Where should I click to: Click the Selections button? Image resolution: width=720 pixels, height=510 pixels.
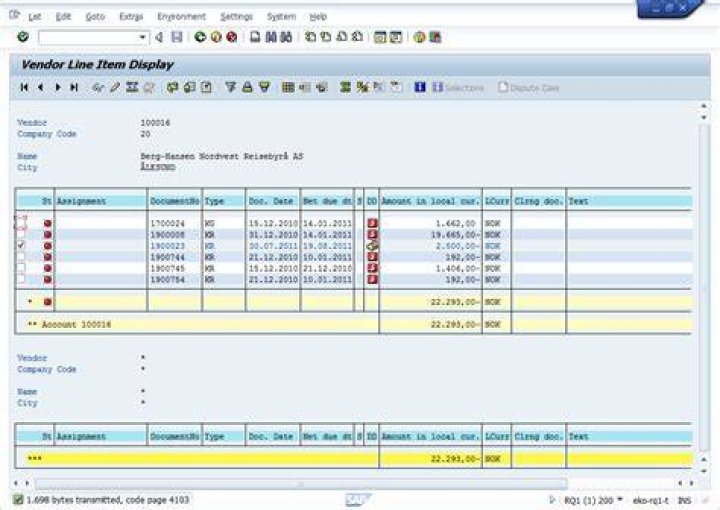tap(458, 87)
